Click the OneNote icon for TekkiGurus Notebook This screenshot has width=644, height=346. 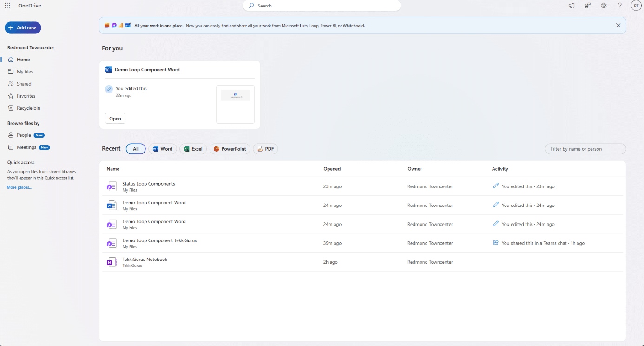click(x=112, y=262)
